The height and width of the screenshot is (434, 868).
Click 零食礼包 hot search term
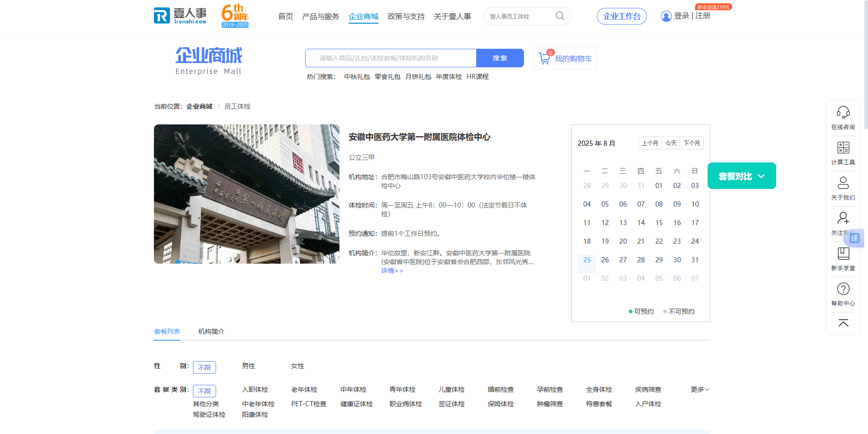tap(388, 77)
